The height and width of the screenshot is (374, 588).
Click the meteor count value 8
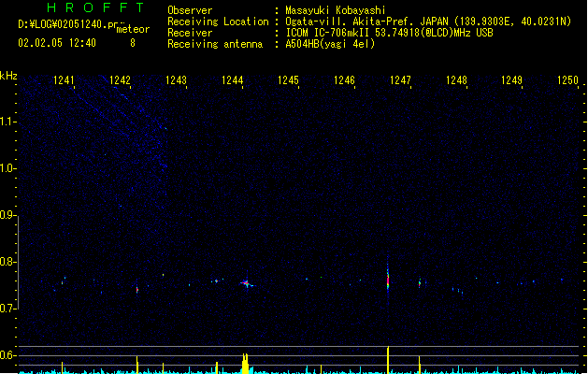point(133,43)
